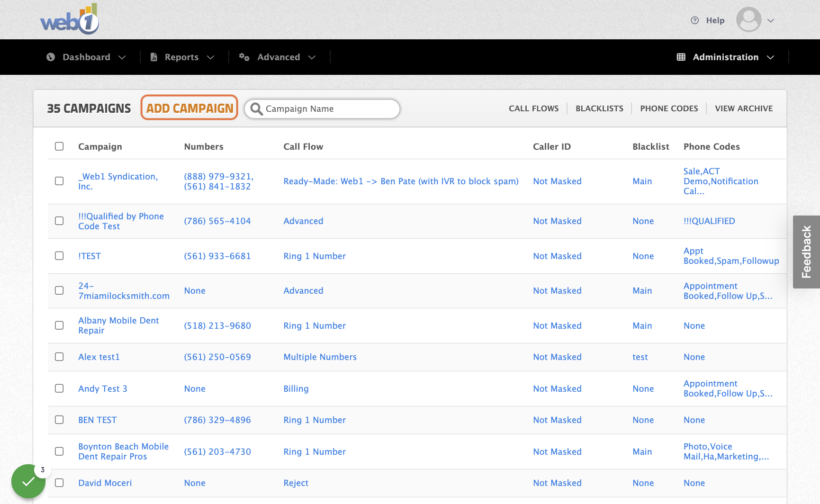
Task: Click Main blacklist in Albany row
Action: (x=642, y=326)
